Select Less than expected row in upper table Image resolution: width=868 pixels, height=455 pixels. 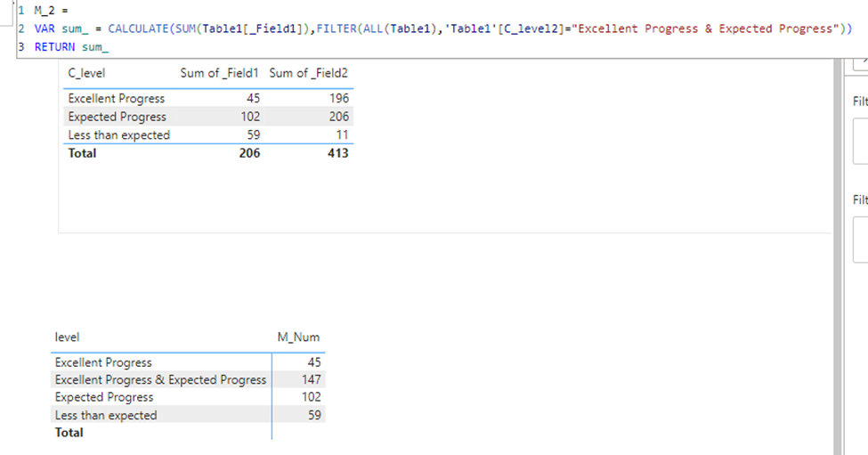208,135
